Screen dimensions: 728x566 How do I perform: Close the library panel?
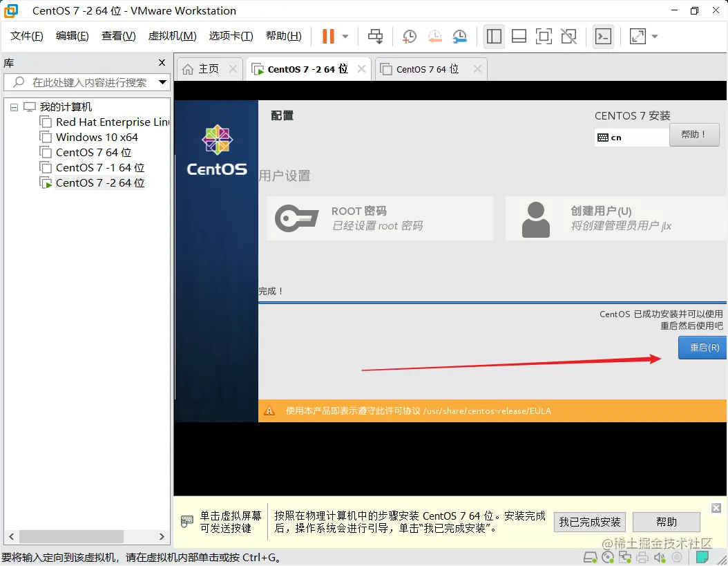(x=162, y=62)
